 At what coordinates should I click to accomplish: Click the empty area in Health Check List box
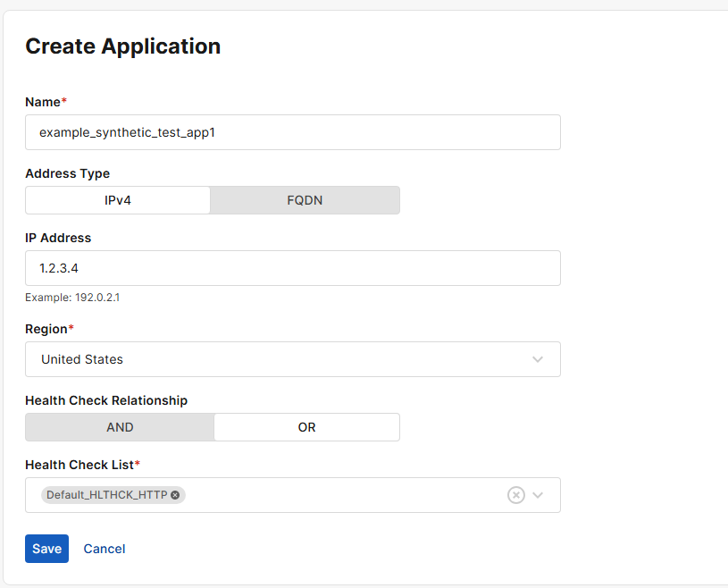(339, 495)
